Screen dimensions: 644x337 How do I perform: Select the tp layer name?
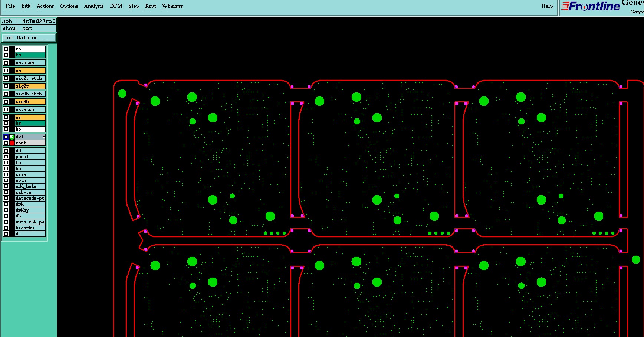point(30,163)
